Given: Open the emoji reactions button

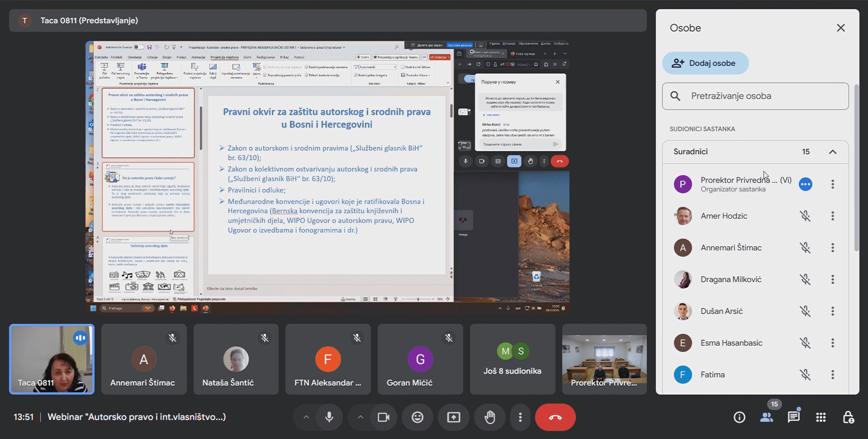Looking at the screenshot, I should [417, 417].
